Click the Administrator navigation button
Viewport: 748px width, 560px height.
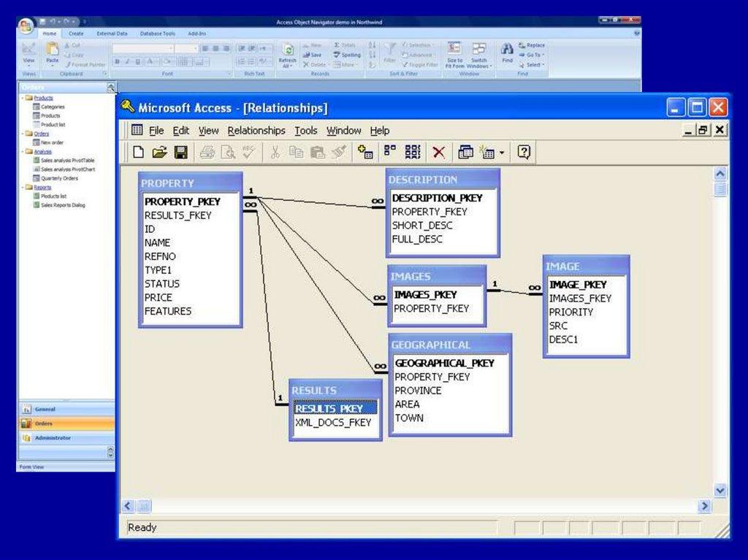(x=53, y=438)
